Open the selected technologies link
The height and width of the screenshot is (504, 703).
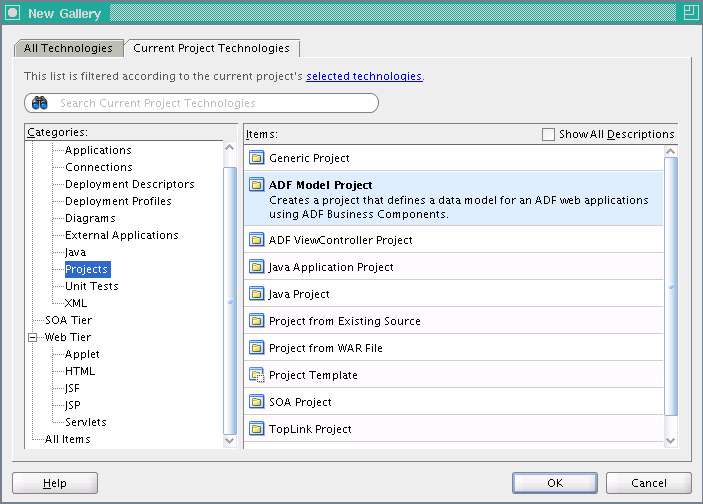tap(364, 76)
